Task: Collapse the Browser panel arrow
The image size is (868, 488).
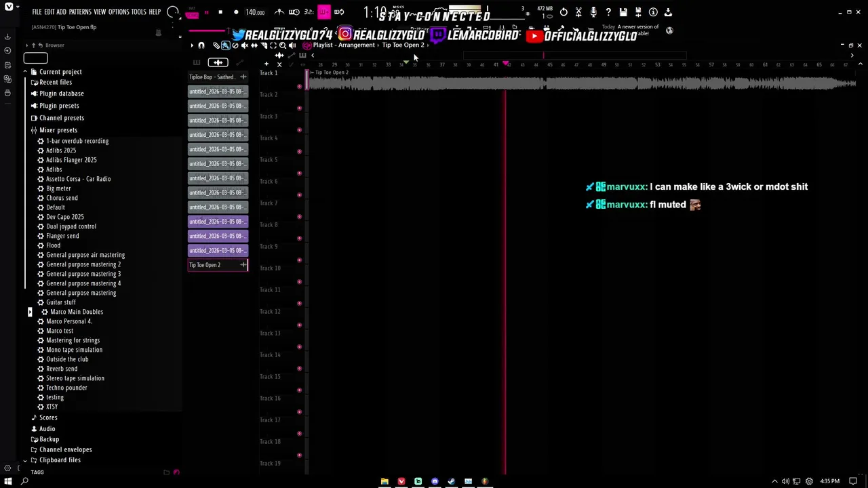Action: tap(26, 45)
